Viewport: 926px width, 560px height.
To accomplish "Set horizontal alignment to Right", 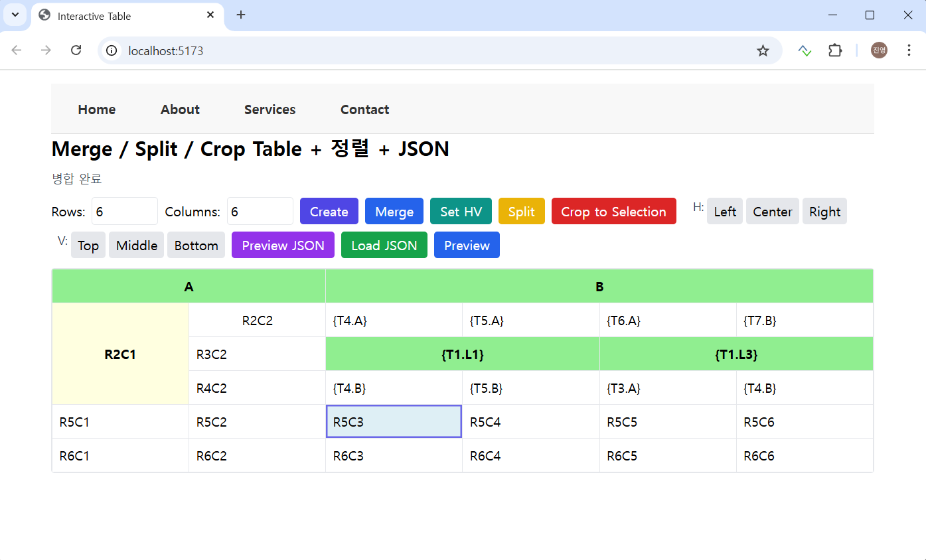I will click(x=824, y=212).
